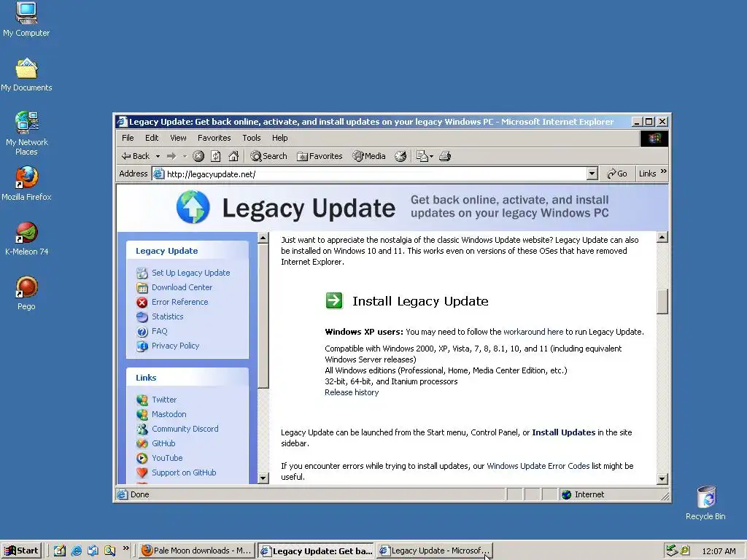Open Windows Update Error Codes link
Viewport: 747px width, 560px height.
(538, 466)
